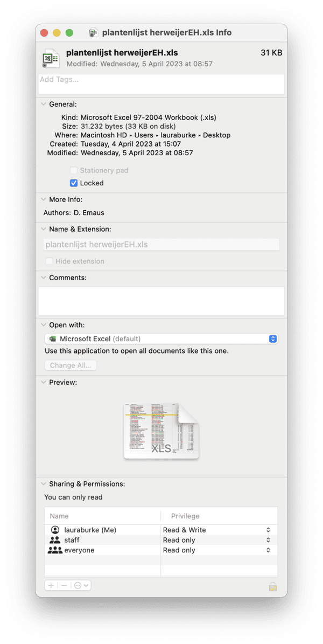Viewport: 323px width, 644px height.
Task: Click the everyone group icon
Action: click(x=55, y=550)
